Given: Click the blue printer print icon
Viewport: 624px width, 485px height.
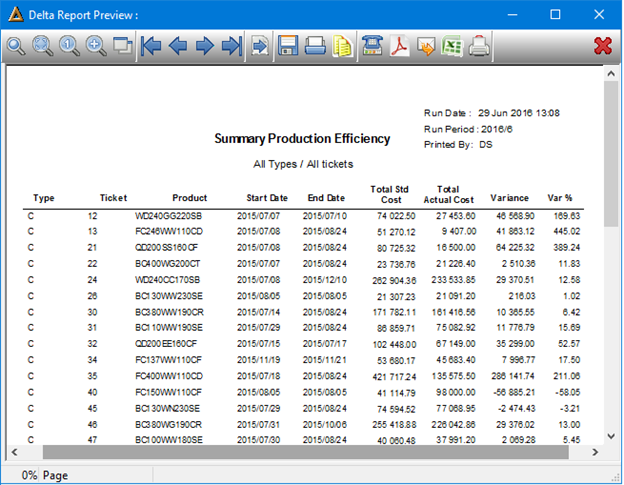Looking at the screenshot, I should pos(315,46).
